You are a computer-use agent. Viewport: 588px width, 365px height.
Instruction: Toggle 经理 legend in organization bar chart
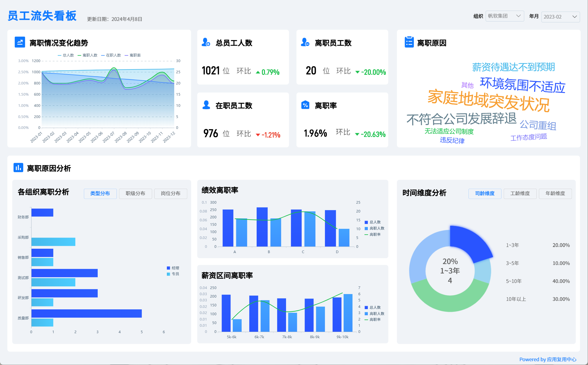[x=173, y=268]
